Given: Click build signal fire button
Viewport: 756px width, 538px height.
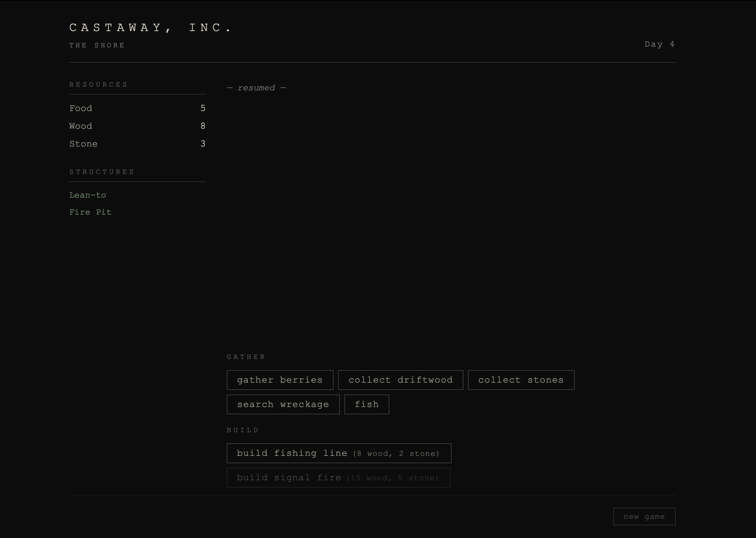Looking at the screenshot, I should pyautogui.click(x=338, y=478).
